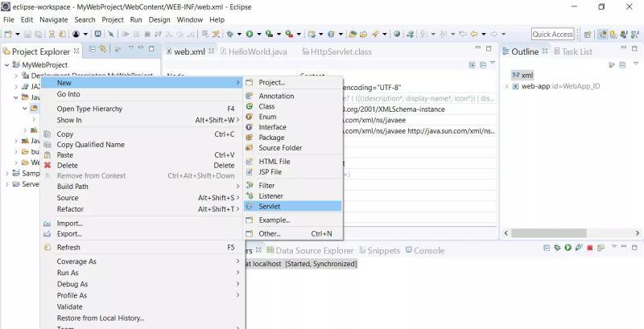644x329 pixels.
Task: Click Outline scrollbar right arrow
Action: click(638, 233)
